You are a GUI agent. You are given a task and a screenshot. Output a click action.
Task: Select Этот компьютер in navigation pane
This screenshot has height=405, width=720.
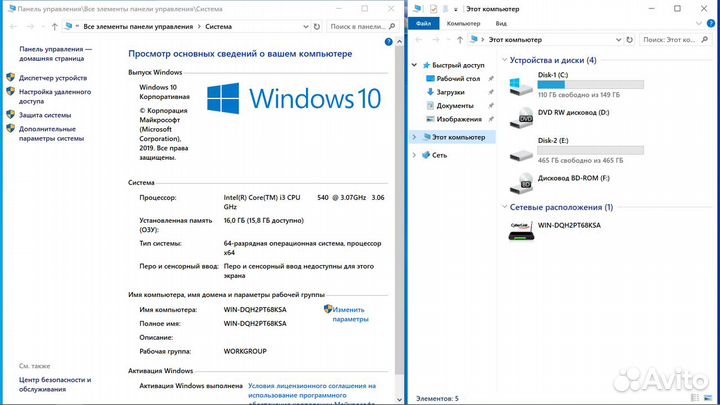(x=458, y=137)
